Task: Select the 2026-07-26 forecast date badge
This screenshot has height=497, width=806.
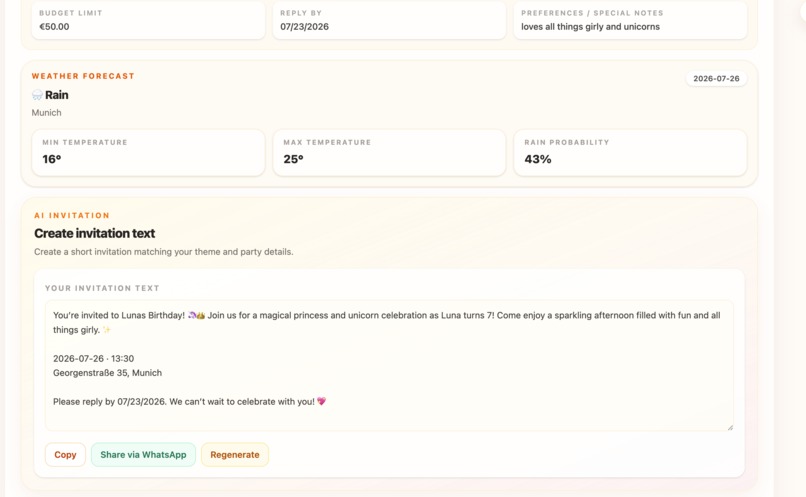Action: (716, 79)
